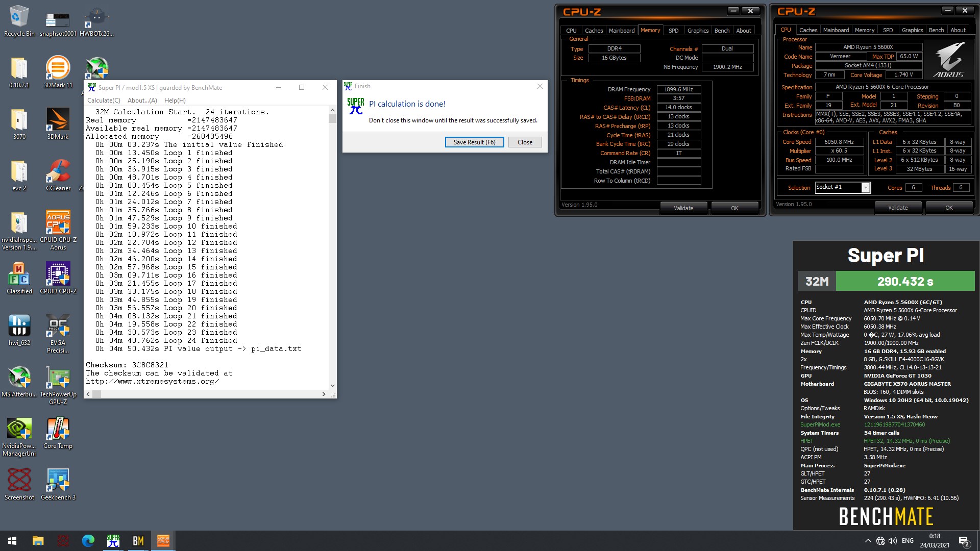Launch Core Temp shortcut
Screen dimensions: 980x551
[58, 433]
